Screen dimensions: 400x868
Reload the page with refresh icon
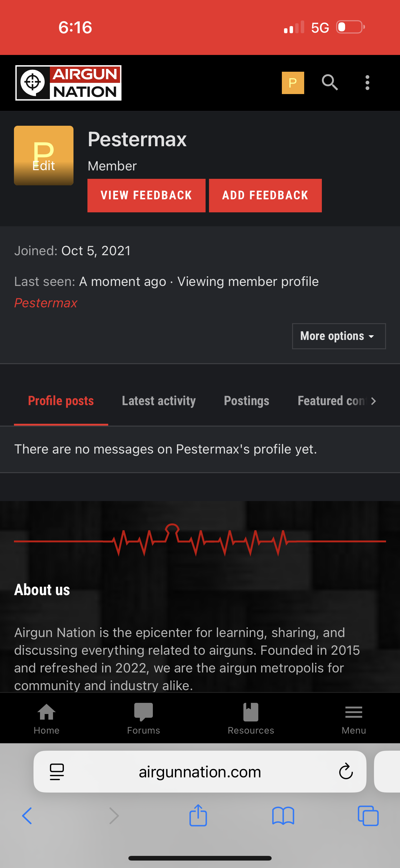pyautogui.click(x=345, y=771)
